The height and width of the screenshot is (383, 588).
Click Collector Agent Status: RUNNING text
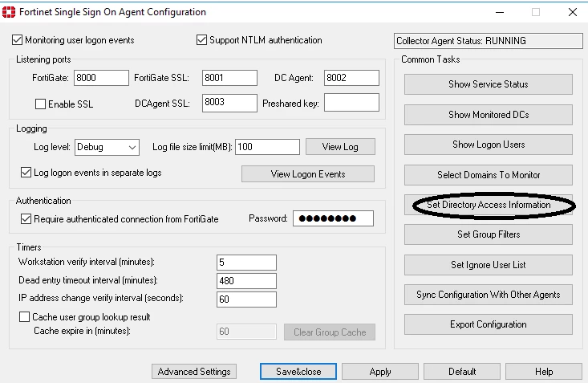pyautogui.click(x=461, y=41)
